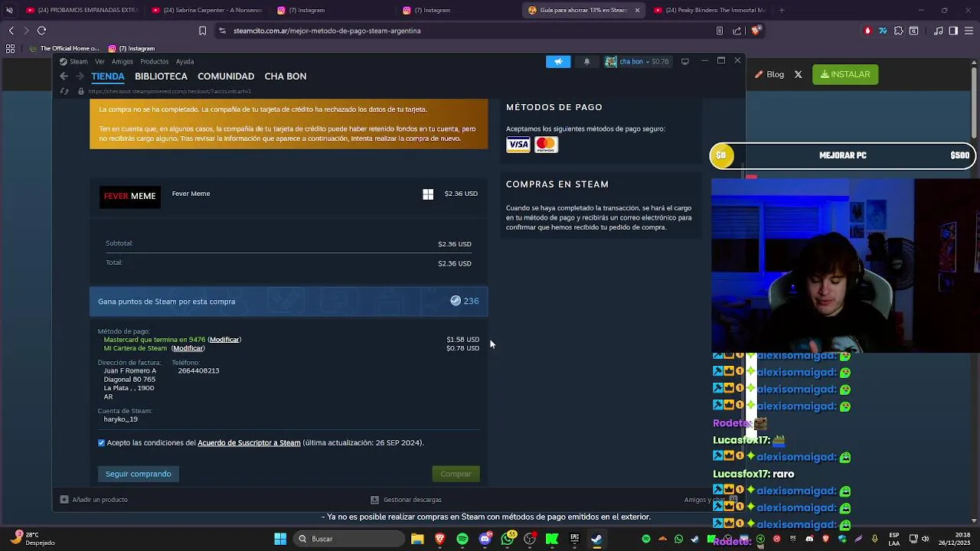Screen dimensions: 980x551
Task: Click the Añadir un producto plus icon
Action: click(64, 500)
